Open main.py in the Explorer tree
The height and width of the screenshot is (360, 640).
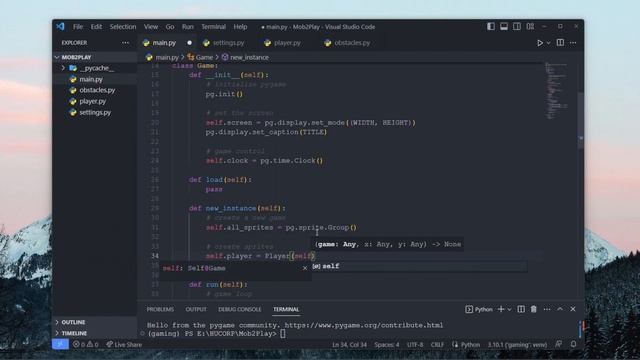tap(95, 79)
